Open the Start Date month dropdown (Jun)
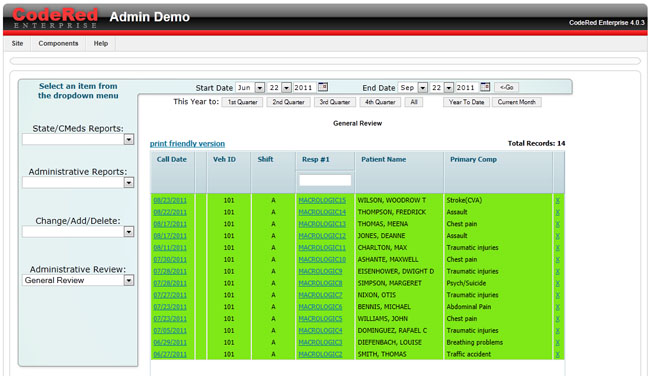This screenshot has height=376, width=650. tap(260, 88)
